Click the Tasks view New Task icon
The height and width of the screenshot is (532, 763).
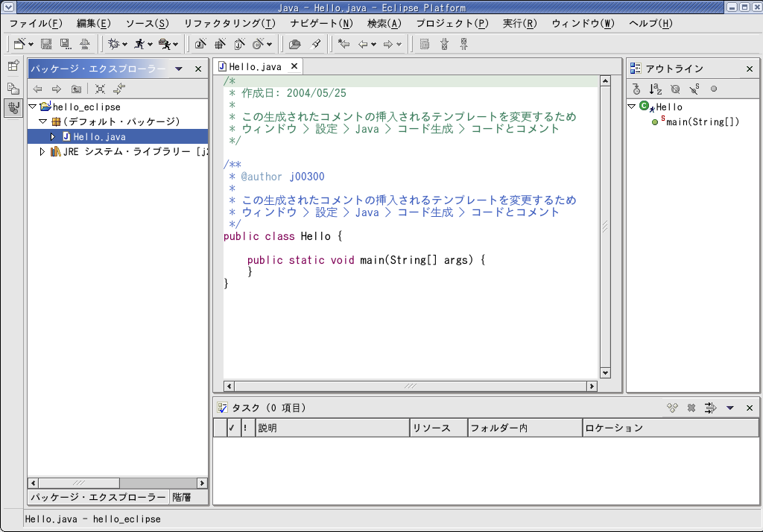673,408
